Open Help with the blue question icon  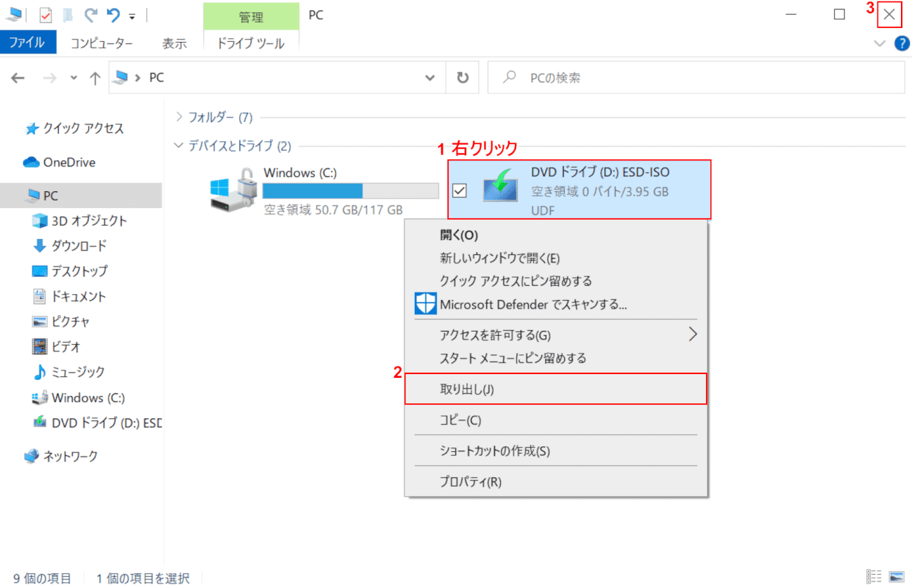click(x=902, y=43)
